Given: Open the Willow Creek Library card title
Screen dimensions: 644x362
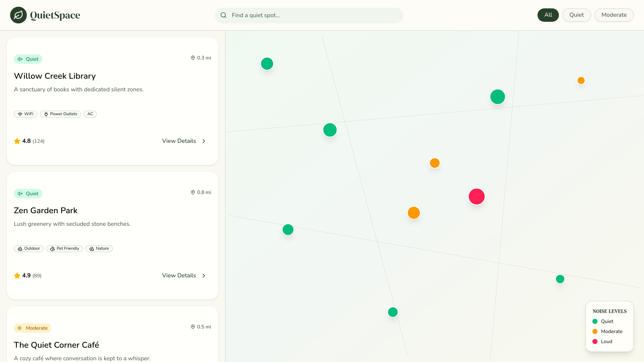Looking at the screenshot, I should click(x=55, y=76).
